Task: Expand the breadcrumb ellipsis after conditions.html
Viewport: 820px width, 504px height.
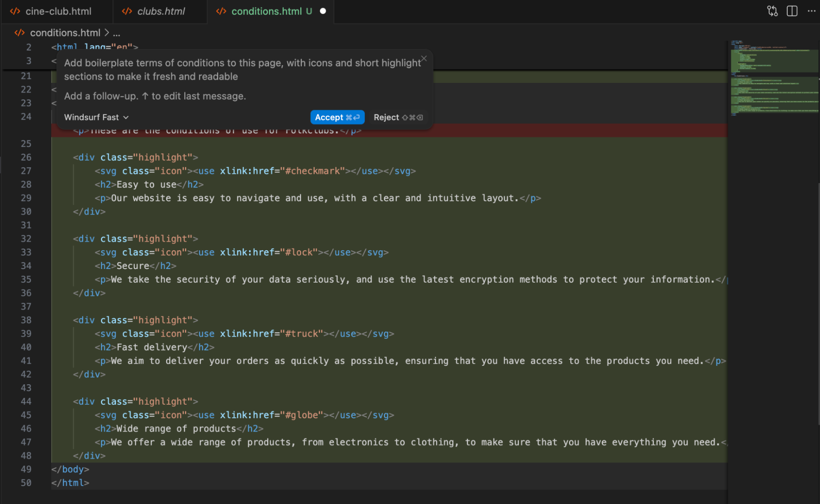Action: pyautogui.click(x=117, y=33)
